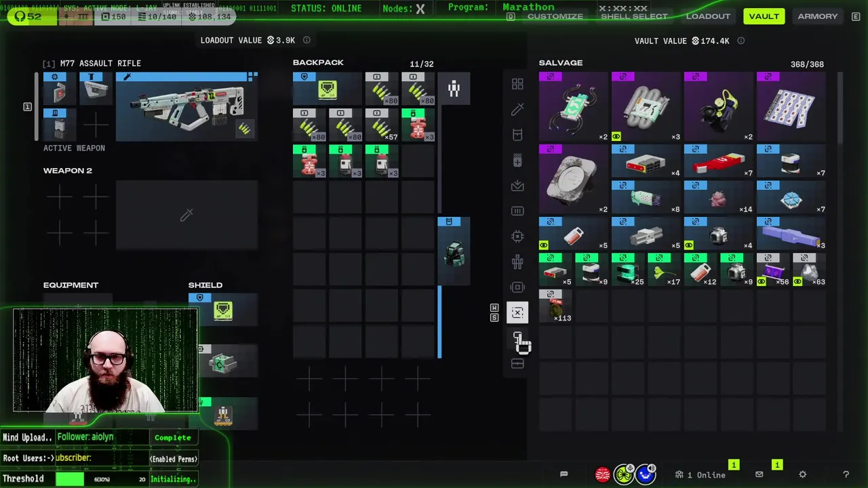Click the blue salvage item with x8 count

coord(646,197)
